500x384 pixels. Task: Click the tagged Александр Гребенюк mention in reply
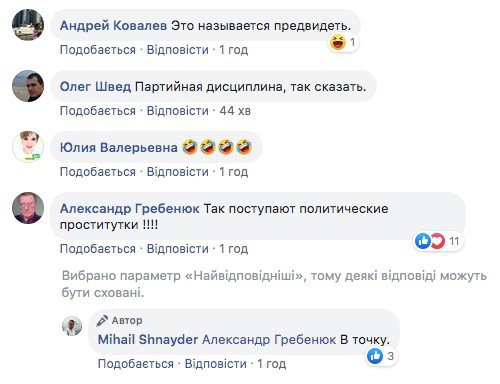pos(269,340)
